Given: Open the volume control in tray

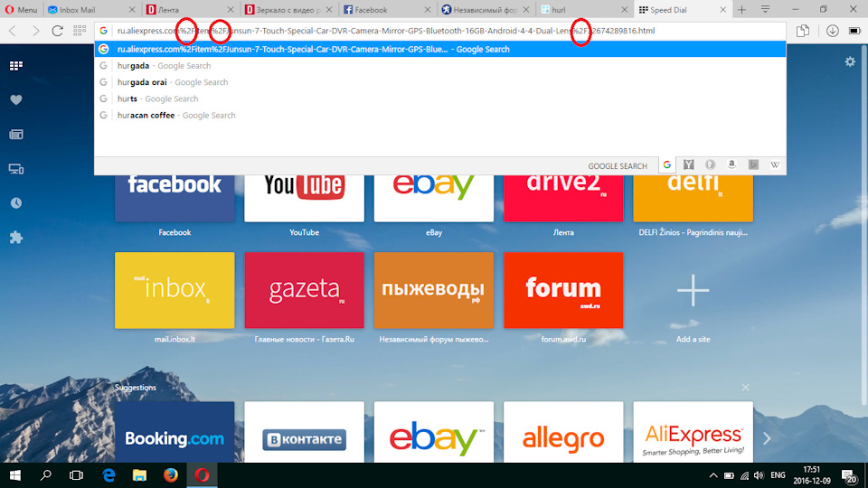Looking at the screenshot, I should click(759, 475).
